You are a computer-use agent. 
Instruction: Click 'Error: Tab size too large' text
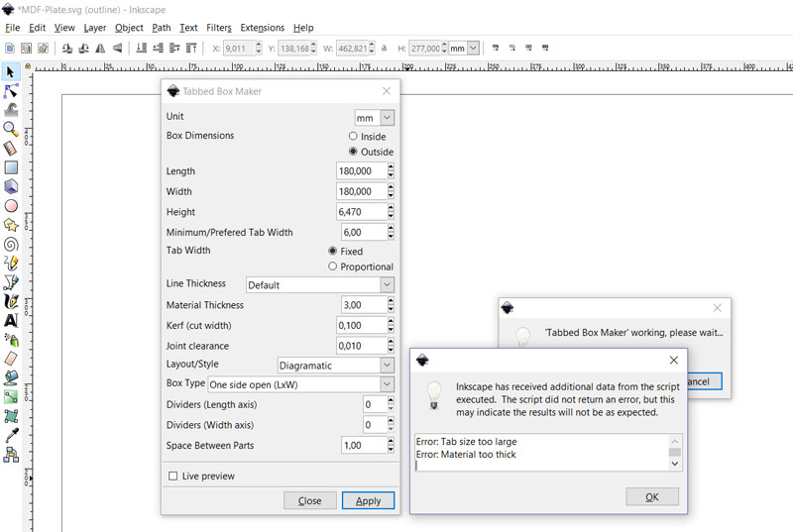(466, 442)
